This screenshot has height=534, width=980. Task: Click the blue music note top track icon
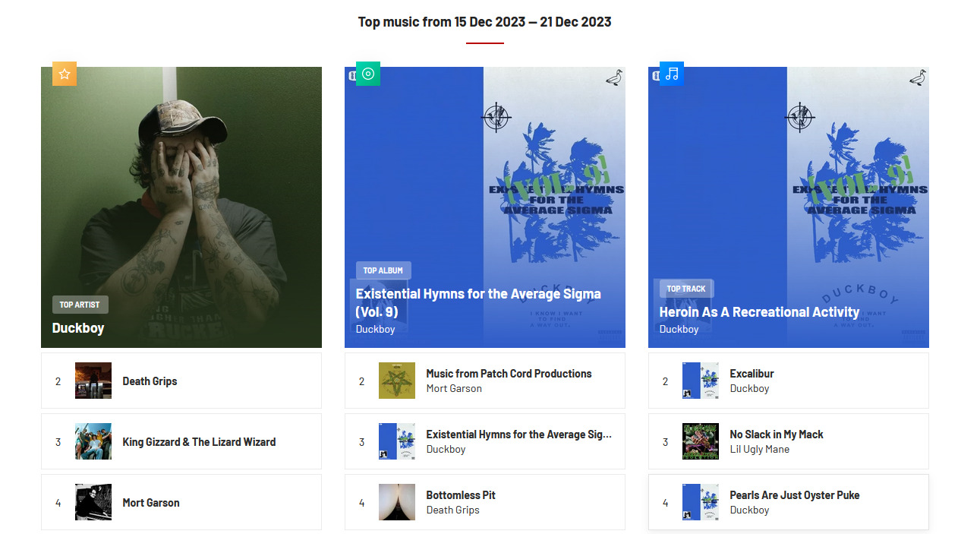coord(672,74)
